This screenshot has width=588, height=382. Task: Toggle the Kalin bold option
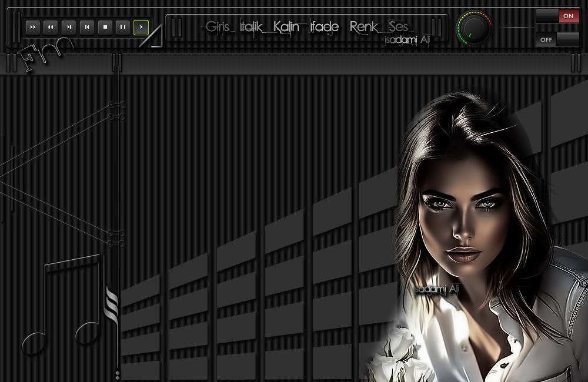[286, 27]
